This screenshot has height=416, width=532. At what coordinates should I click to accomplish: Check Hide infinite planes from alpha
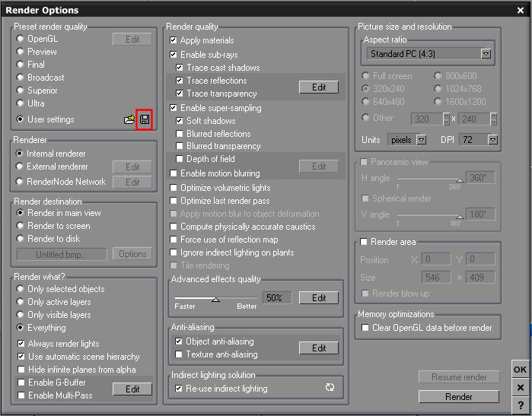coord(21,369)
